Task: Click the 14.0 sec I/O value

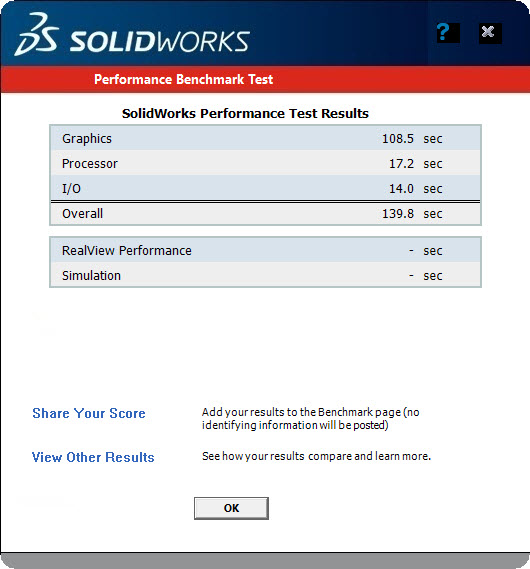Action: 416,188
